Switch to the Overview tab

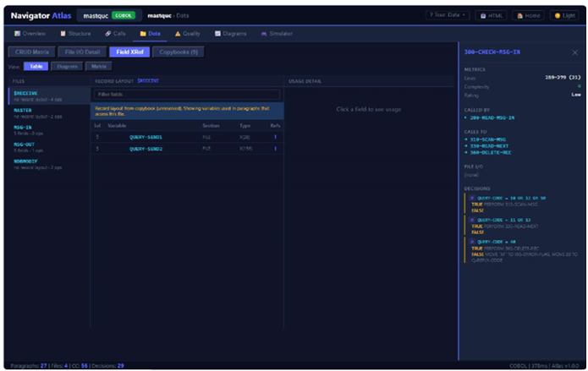pyautogui.click(x=30, y=33)
